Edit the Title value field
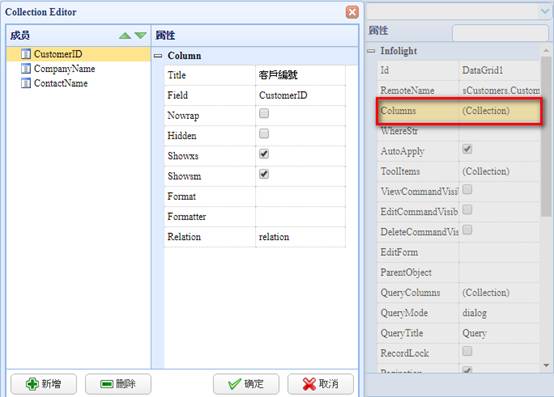The image size is (554, 397). [300, 75]
